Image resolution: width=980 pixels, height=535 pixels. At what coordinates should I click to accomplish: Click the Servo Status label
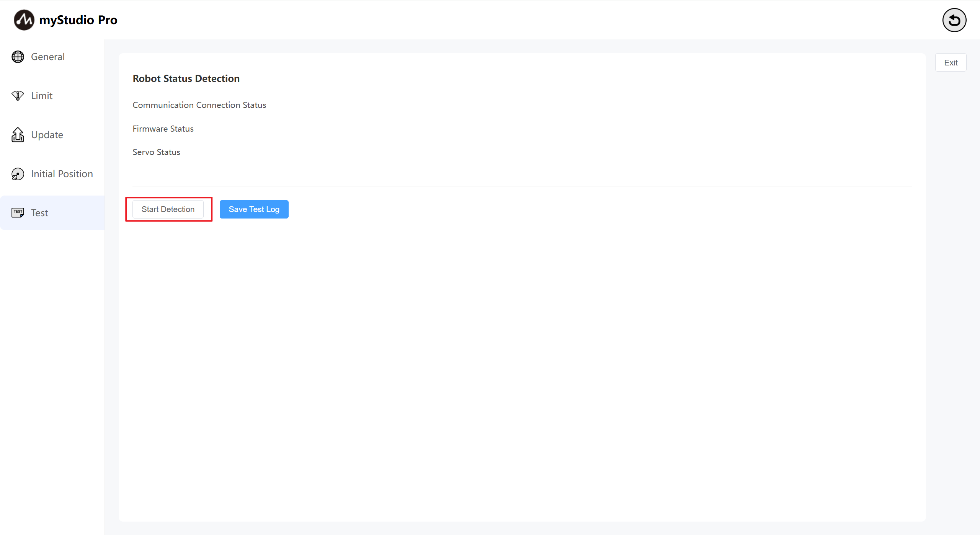pos(156,152)
